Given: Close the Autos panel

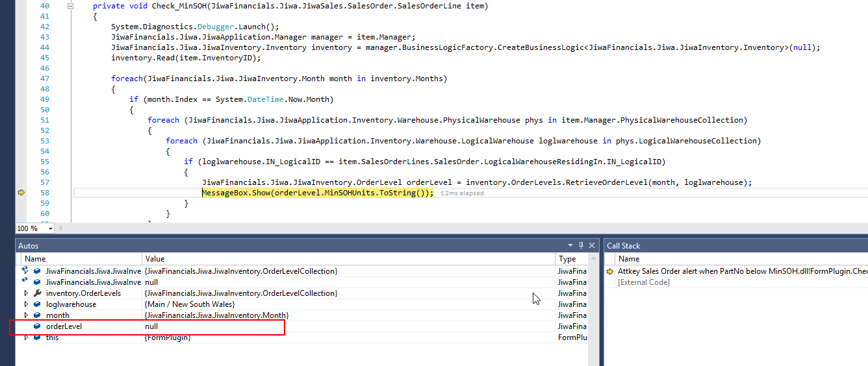Looking at the screenshot, I should [x=591, y=246].
